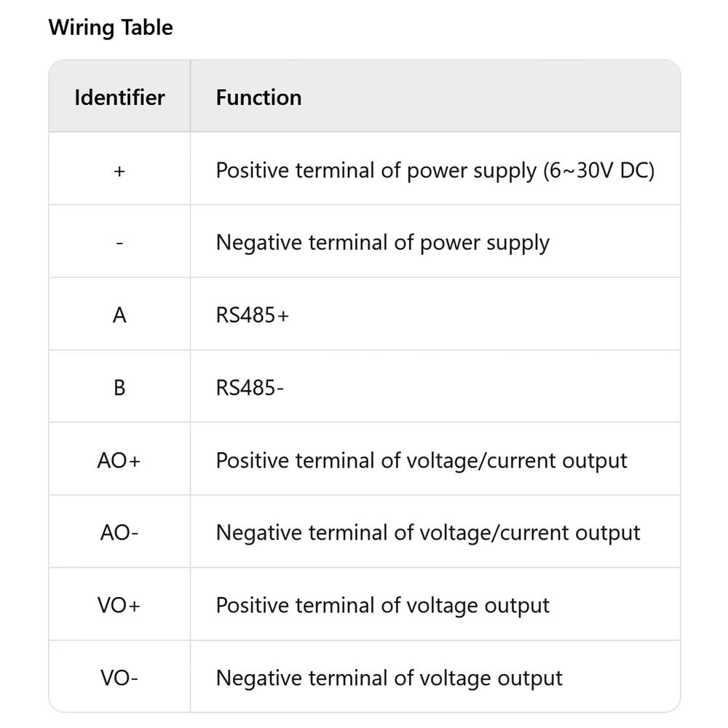Image resolution: width=728 pixels, height=728 pixels.
Task: Click the Wiring Table heading
Action: coord(111,28)
